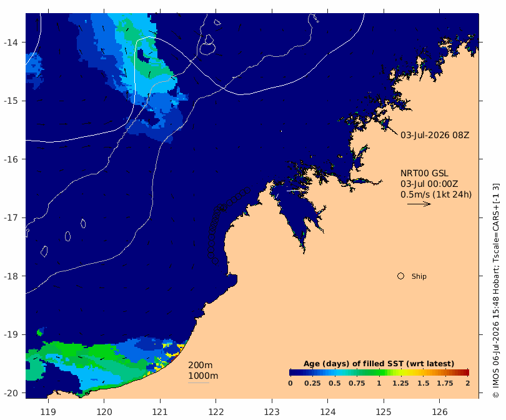Click the 122 longitude axis label
The width and height of the screenshot is (506, 420).
coord(216,412)
